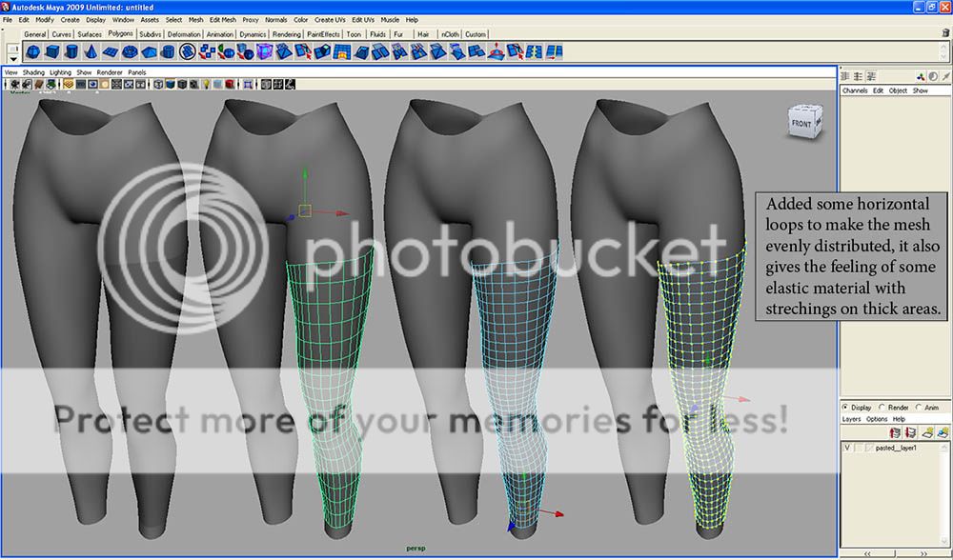Click the FRONT view cube
This screenshot has width=953, height=560.
(801, 122)
